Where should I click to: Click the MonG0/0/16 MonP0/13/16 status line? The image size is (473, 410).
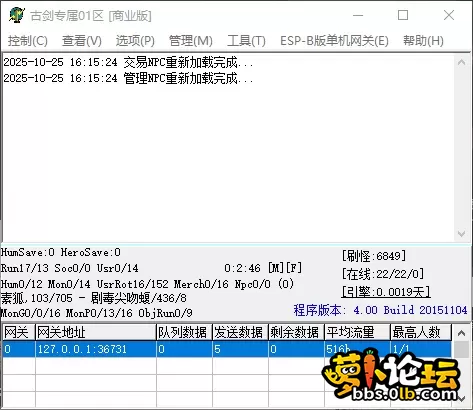click(96, 313)
